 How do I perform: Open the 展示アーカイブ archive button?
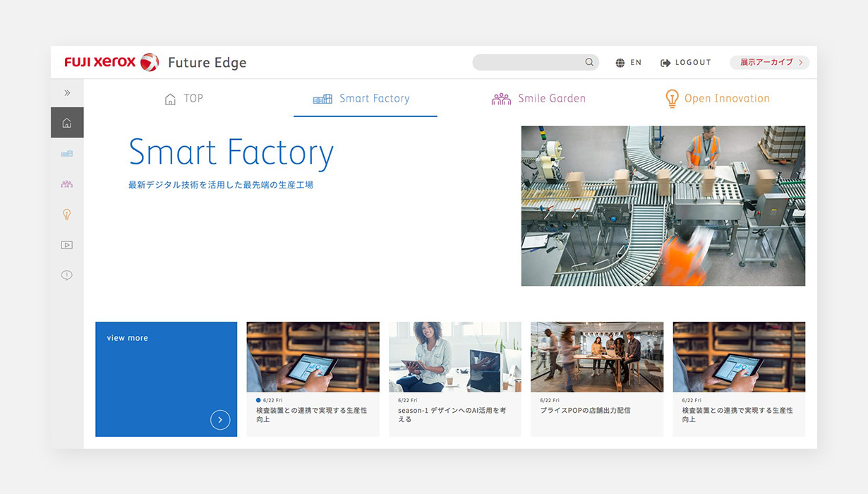pyautogui.click(x=769, y=62)
